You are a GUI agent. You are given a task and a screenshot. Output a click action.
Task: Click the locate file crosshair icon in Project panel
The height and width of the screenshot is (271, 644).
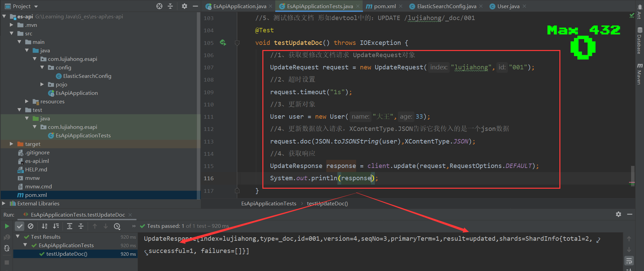pos(159,6)
